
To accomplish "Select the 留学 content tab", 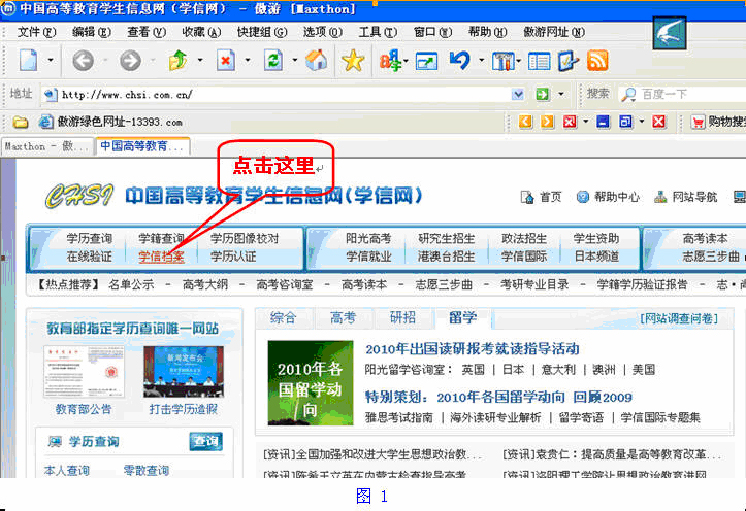I will (x=463, y=317).
